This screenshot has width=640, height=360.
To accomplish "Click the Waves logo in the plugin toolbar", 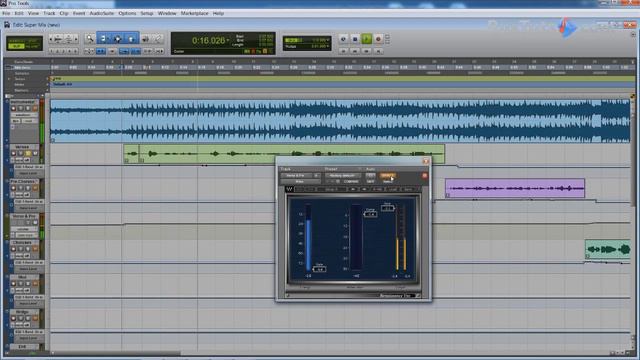I will point(289,189).
